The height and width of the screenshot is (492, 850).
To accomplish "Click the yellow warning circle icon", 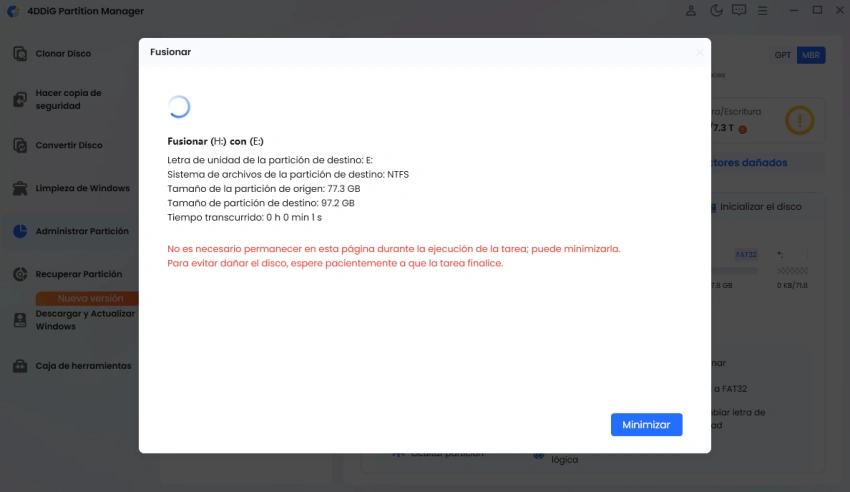I will [x=800, y=120].
